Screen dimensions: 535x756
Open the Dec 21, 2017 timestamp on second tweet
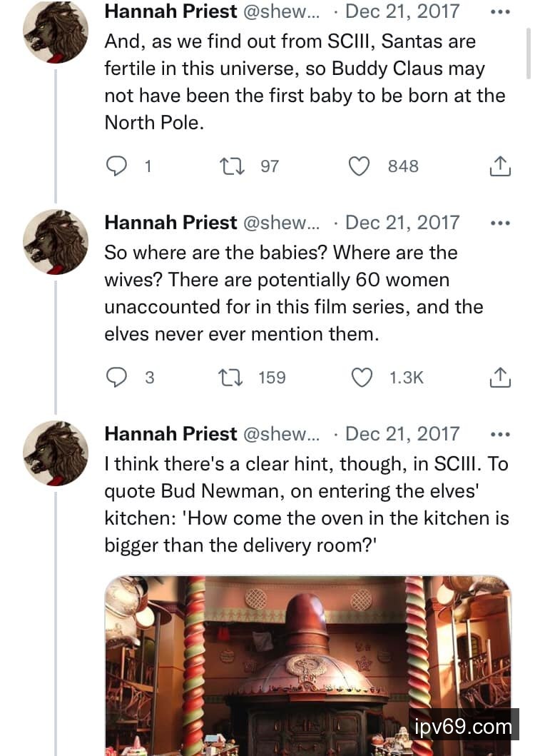click(x=402, y=223)
